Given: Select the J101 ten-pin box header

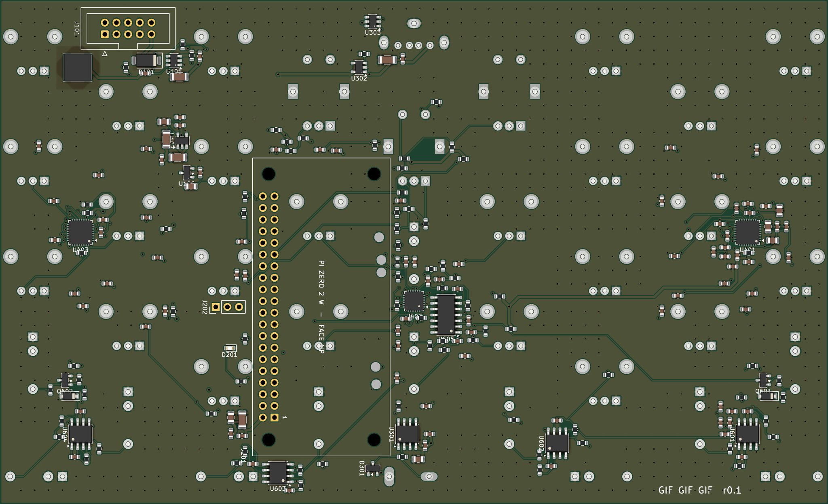Looking at the screenshot, I should [128, 28].
